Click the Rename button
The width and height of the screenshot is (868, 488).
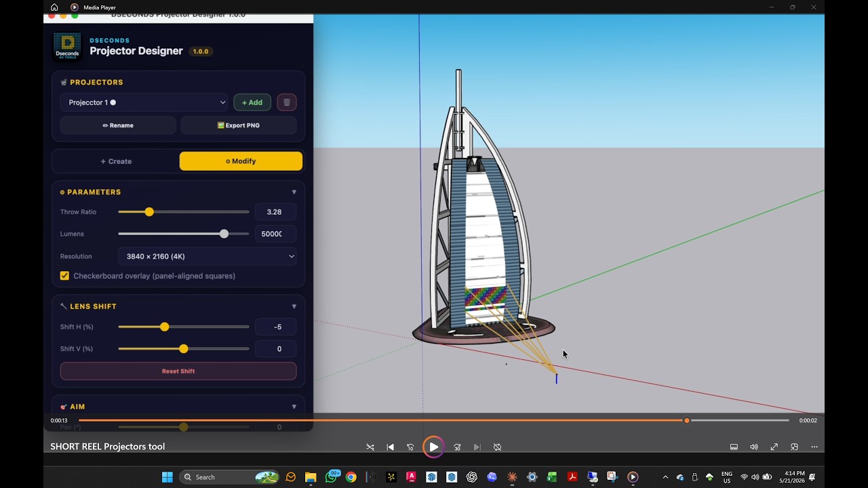pyautogui.click(x=118, y=125)
